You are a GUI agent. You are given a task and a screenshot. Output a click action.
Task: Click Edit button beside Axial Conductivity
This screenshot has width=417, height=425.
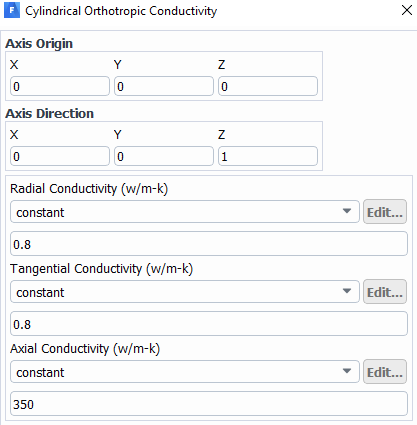[x=385, y=372]
